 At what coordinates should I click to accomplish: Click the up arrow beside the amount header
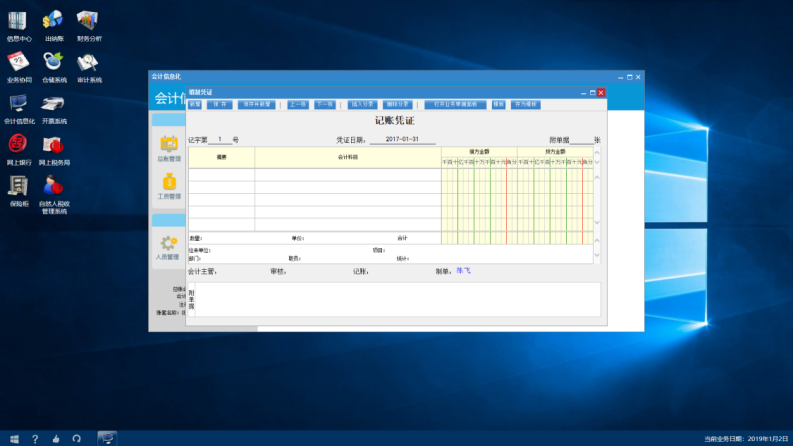point(597,152)
